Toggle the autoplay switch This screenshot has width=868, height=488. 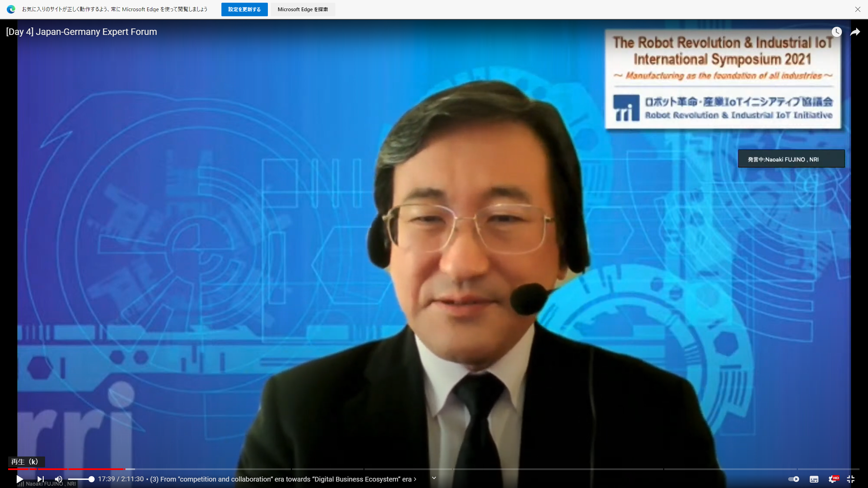(x=793, y=479)
